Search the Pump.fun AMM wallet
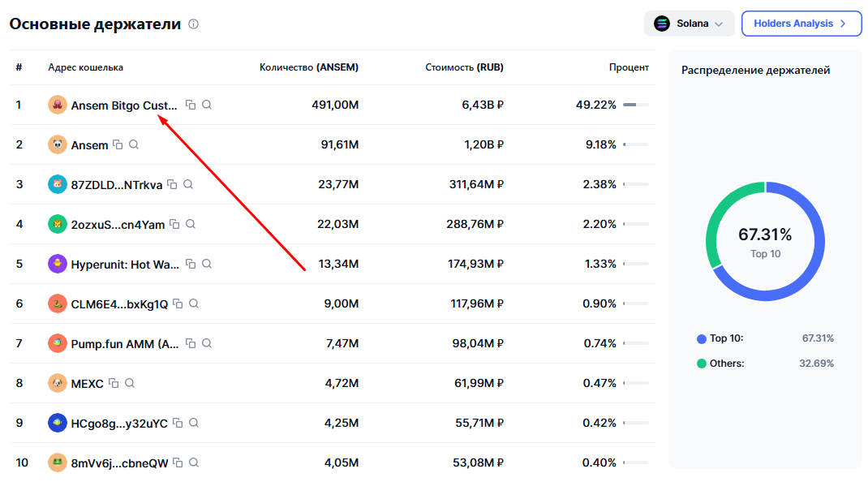The width and height of the screenshot is (868, 482). (207, 343)
